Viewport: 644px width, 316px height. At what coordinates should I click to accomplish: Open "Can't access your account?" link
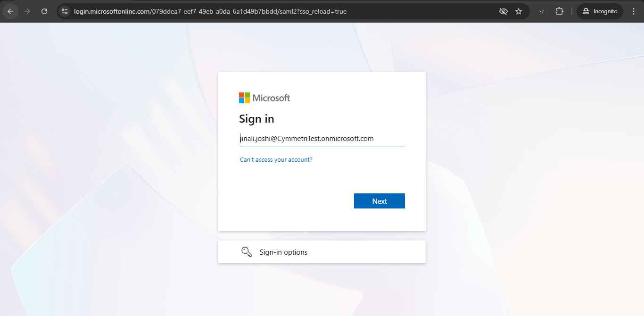276,160
